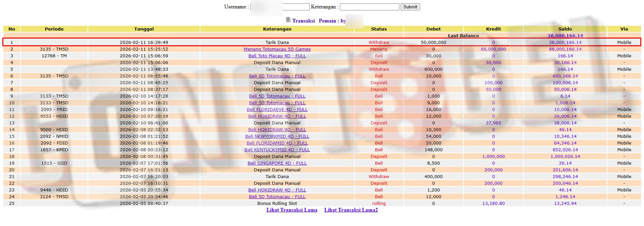Click the Saldo column header
This screenshot has width=644, height=226.
[565, 29]
